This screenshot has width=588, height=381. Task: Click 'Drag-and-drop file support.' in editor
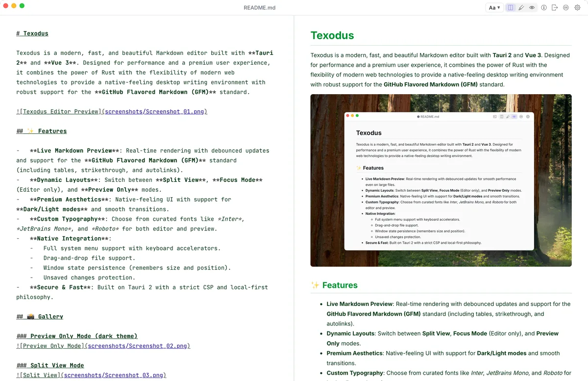click(x=89, y=258)
